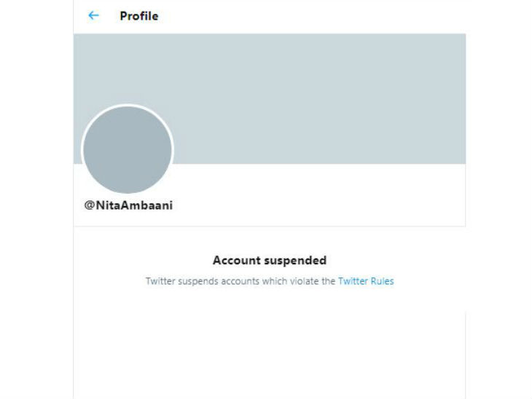
Task: Open the empty grey header banner
Action: click(x=270, y=98)
